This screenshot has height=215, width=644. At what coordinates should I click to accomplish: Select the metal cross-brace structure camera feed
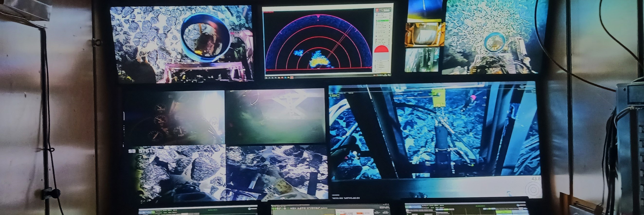(x=275, y=116)
